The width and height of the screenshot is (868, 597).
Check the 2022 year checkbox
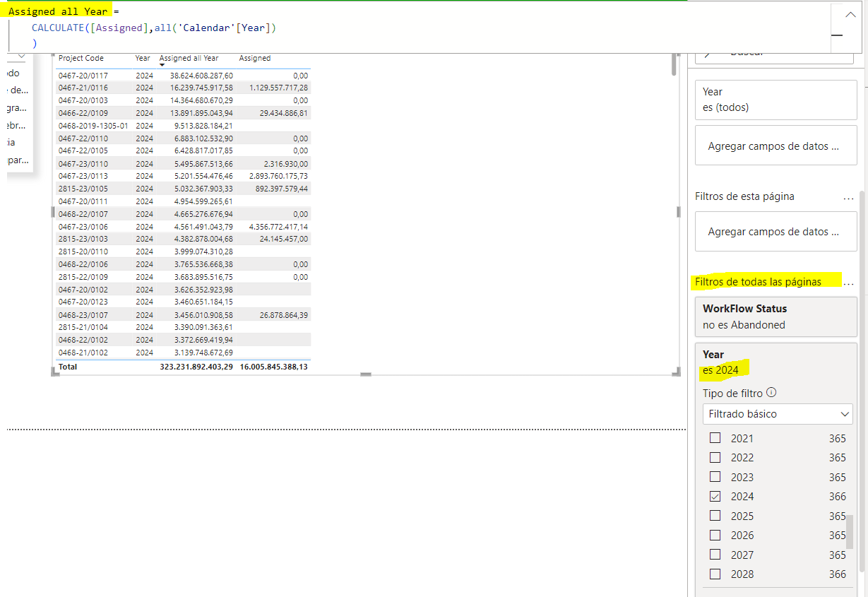(x=715, y=457)
